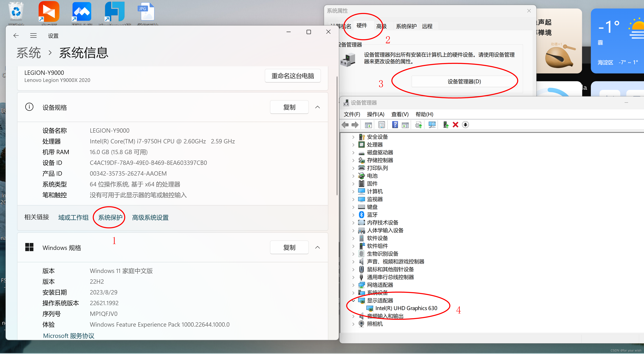The height and width of the screenshot is (354, 644).
Task: Click printer icon beside 打印队列
Action: coord(361,168)
